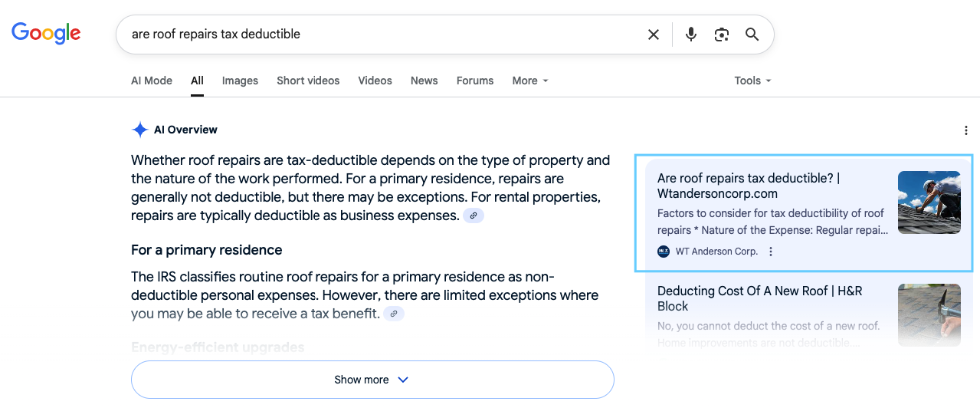980x408 pixels.
Task: Expand the More dropdown
Action: point(530,81)
